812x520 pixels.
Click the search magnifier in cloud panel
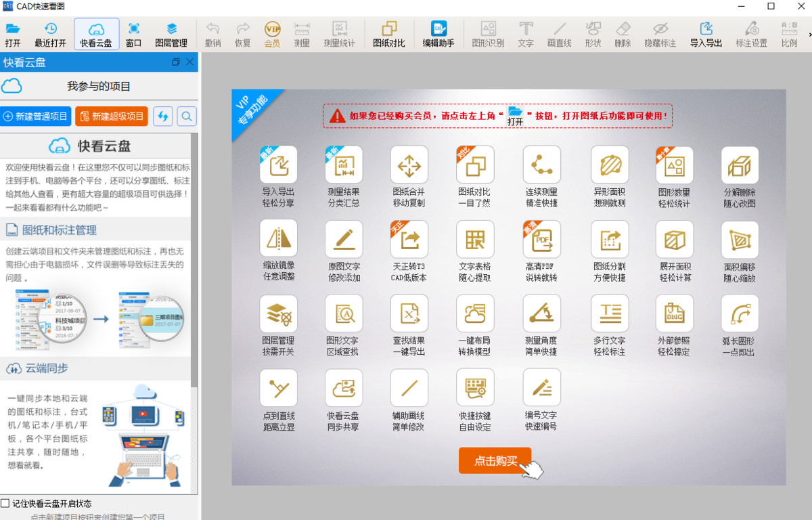point(187,116)
